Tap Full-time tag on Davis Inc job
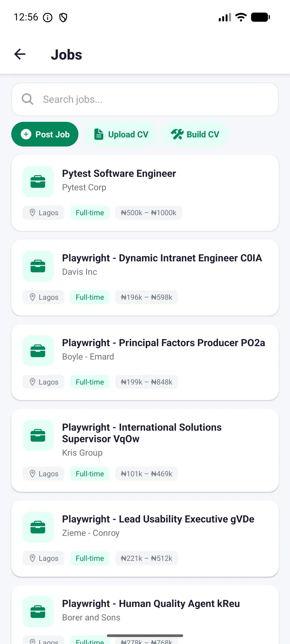The height and width of the screenshot is (644, 290). pyautogui.click(x=90, y=297)
